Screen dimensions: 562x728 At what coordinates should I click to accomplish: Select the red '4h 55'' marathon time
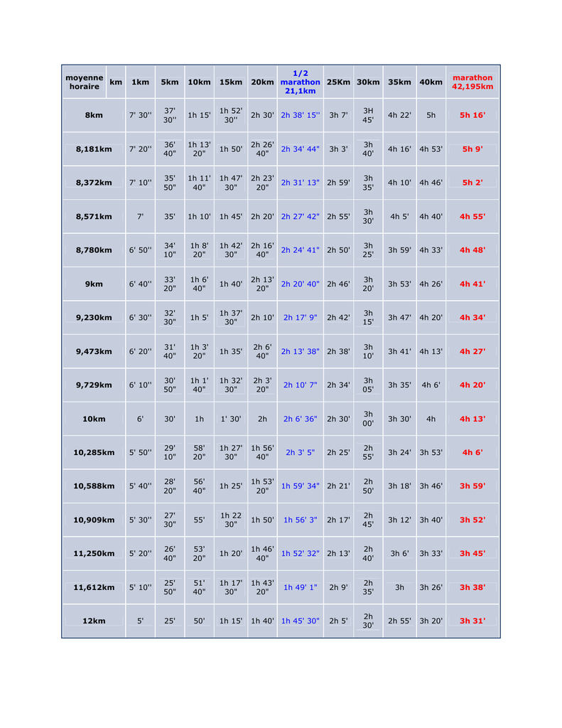(472, 216)
